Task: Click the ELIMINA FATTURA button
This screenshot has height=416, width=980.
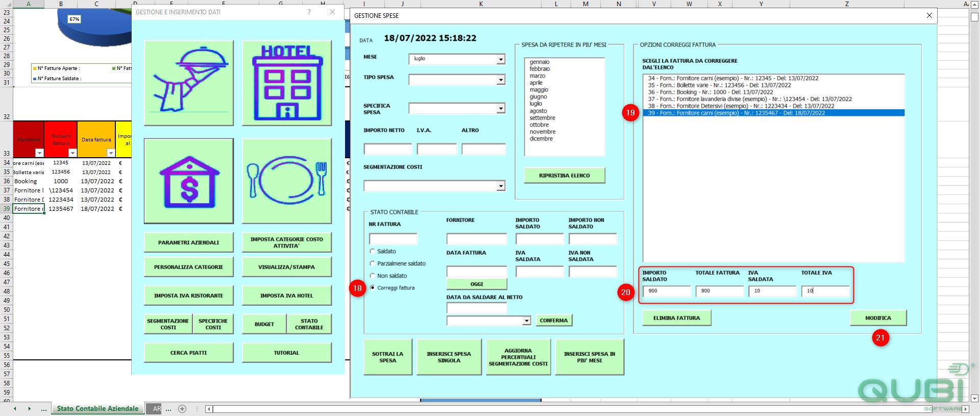Action: [x=677, y=318]
